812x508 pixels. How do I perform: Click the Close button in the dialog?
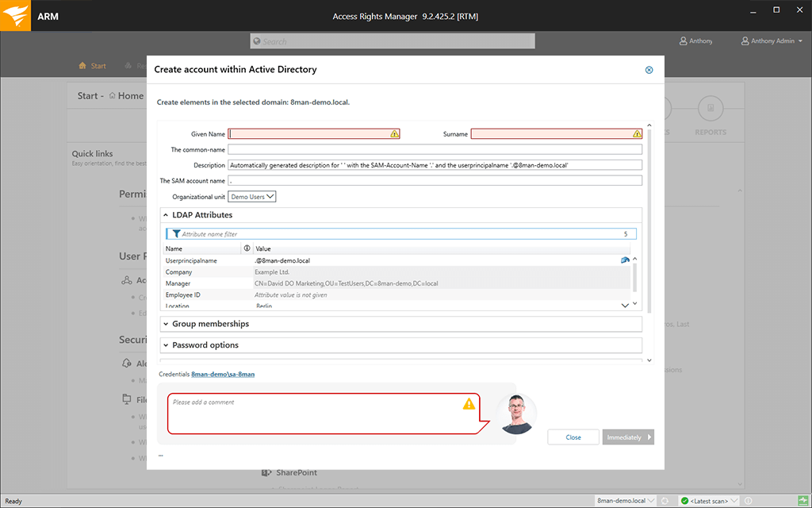(573, 437)
